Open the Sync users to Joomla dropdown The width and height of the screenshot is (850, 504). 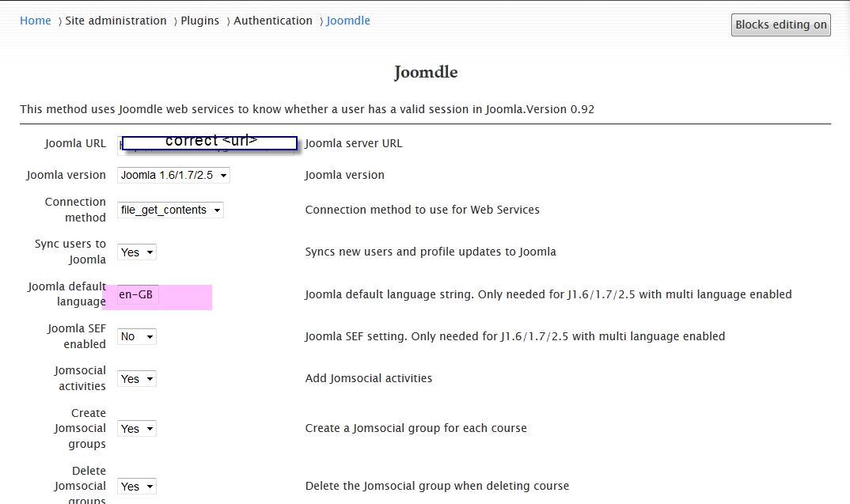[x=137, y=252]
